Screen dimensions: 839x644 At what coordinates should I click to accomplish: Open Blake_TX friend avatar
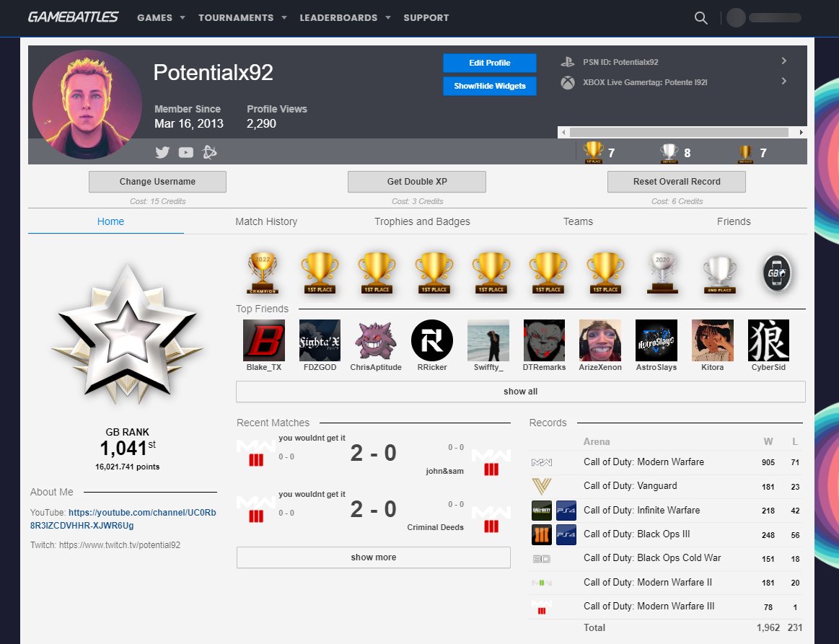[x=264, y=340]
